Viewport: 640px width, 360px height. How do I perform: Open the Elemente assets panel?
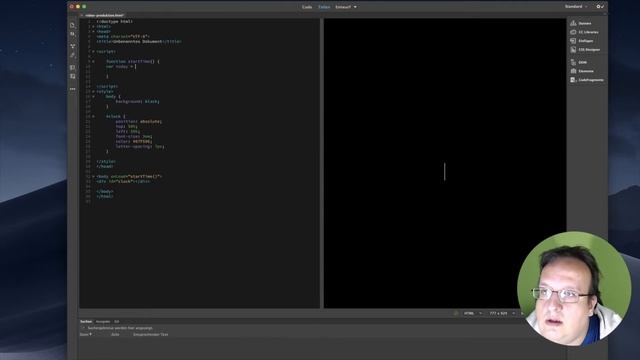click(x=582, y=71)
